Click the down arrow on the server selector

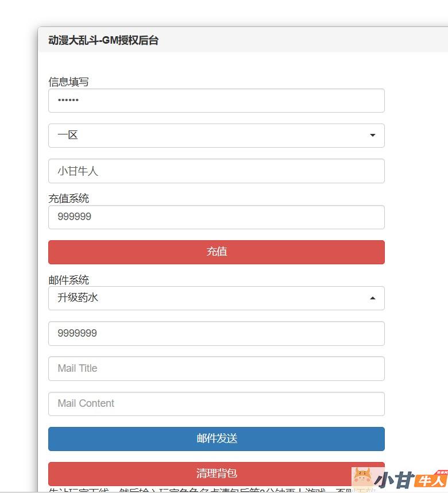(373, 136)
